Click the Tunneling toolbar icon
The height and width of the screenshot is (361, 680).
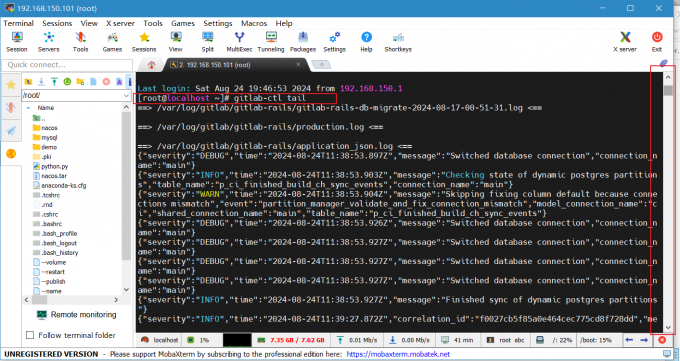pos(271,42)
